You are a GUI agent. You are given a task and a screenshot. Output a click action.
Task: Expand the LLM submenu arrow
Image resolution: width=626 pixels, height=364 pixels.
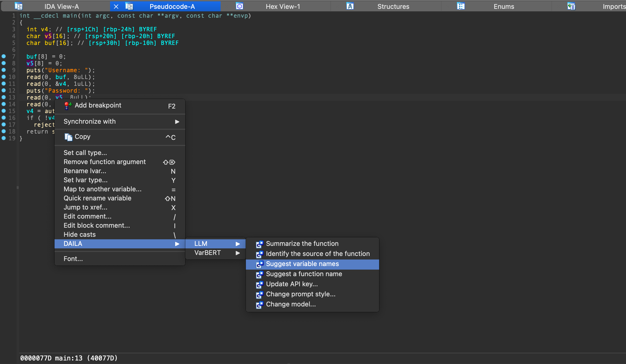point(238,244)
